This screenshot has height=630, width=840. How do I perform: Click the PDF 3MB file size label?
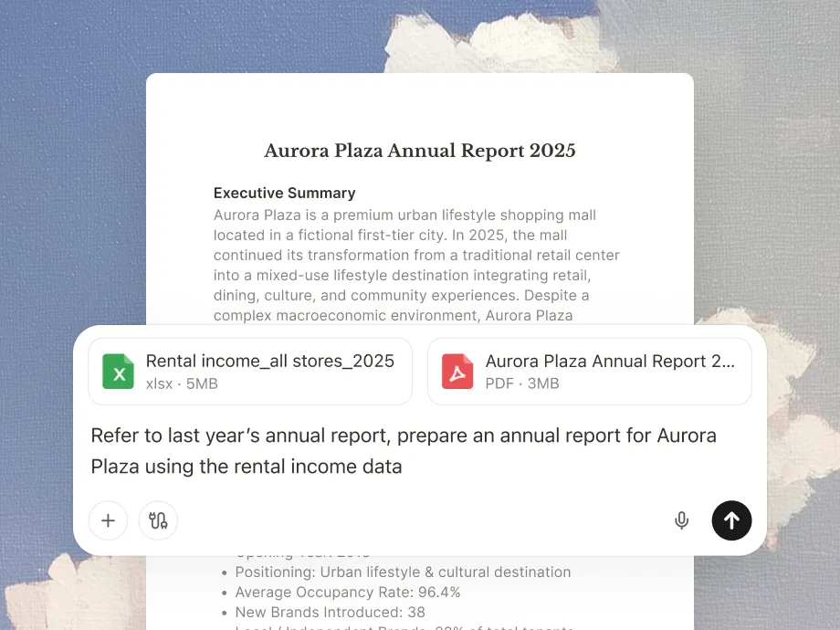click(521, 383)
